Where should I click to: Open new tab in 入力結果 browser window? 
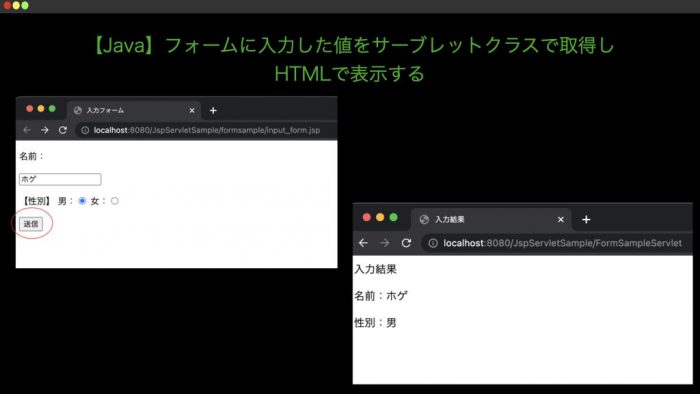coord(586,220)
